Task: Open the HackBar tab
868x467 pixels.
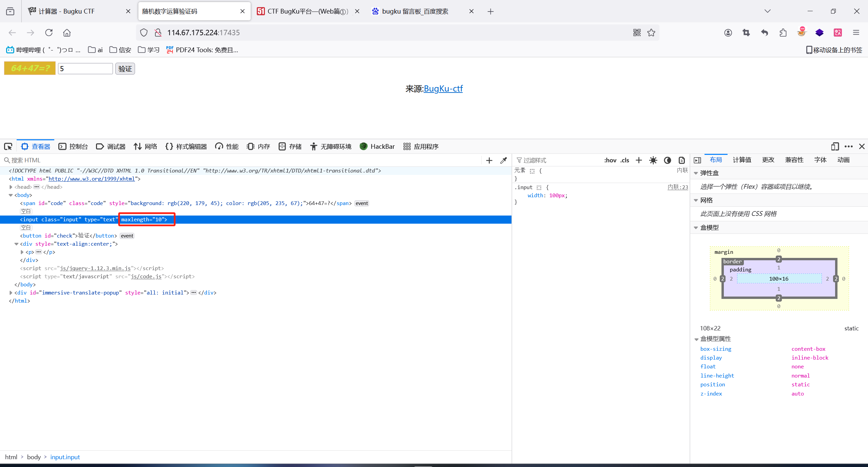Action: [377, 146]
